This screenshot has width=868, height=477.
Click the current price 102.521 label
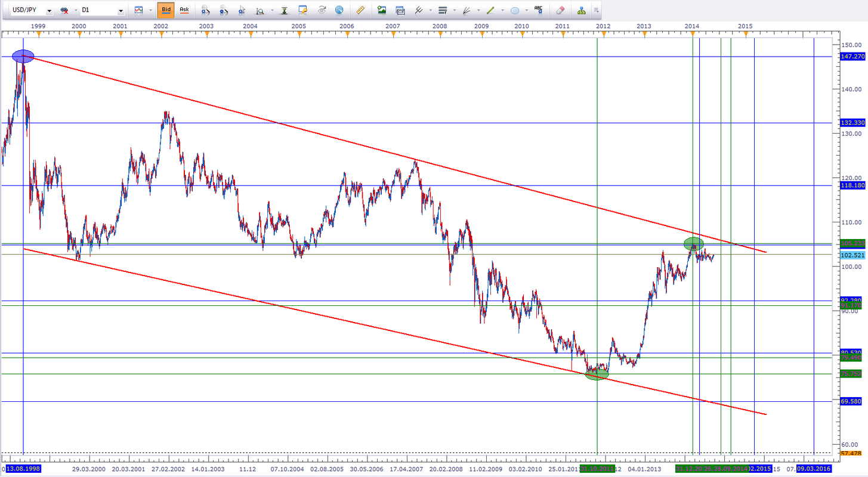pos(852,255)
